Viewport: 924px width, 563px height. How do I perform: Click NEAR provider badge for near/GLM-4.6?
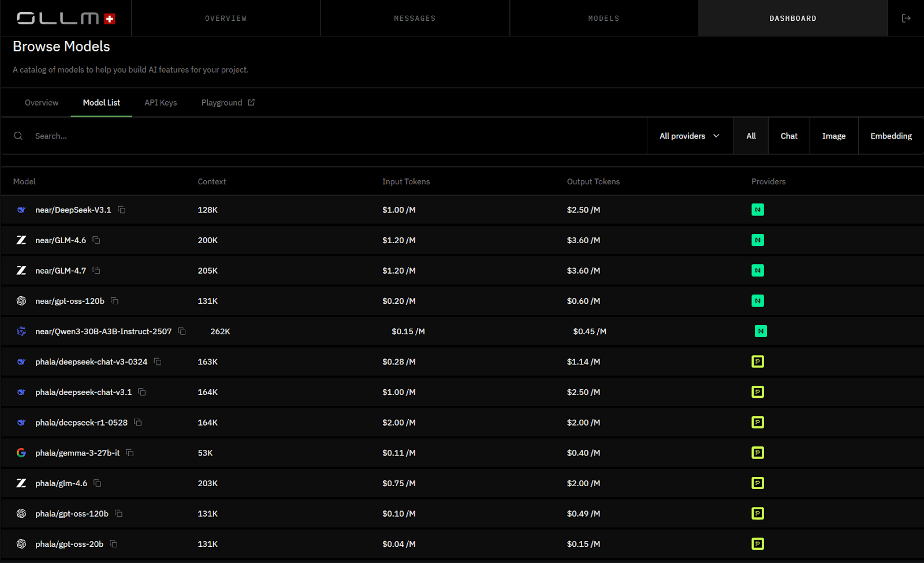point(758,240)
